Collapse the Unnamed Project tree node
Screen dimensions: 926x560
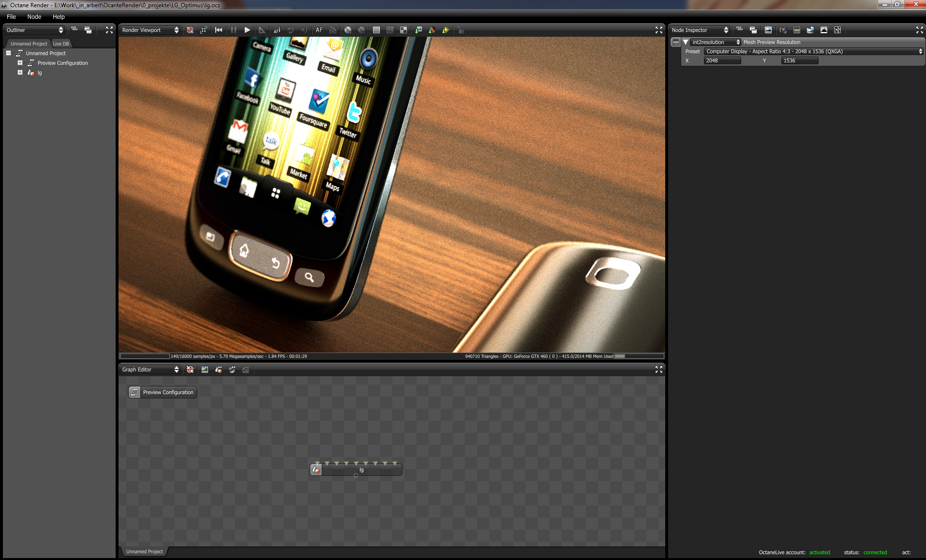[9, 53]
